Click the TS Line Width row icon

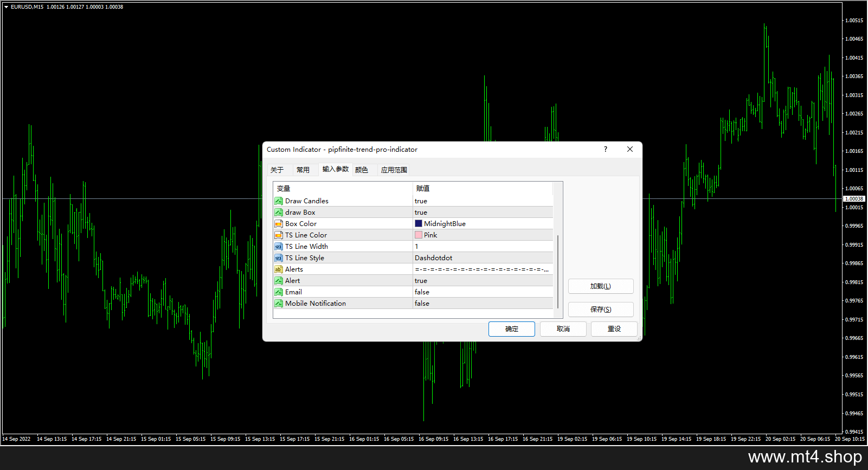tap(278, 247)
